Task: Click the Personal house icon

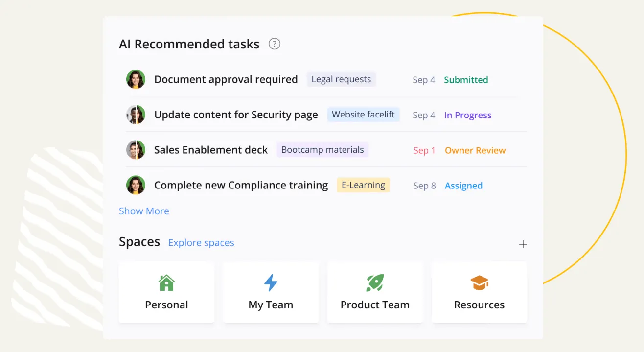Action: (166, 283)
